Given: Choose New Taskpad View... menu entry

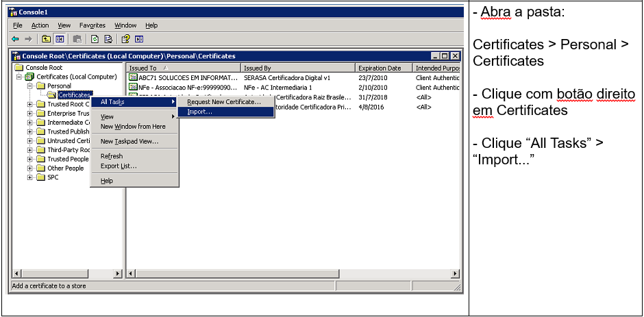Looking at the screenshot, I should coord(134,141).
